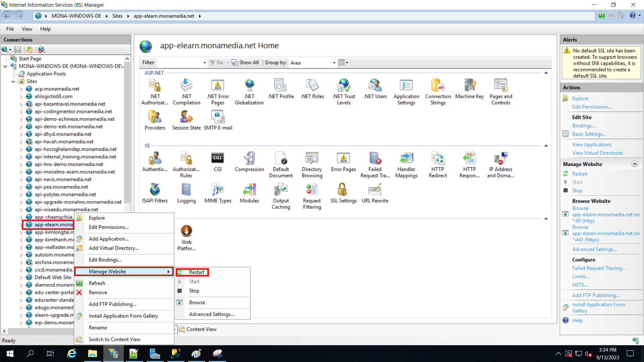Select api-pea.monamedia.net in Sites tree
This screenshot has width=644, height=362.
coord(61,187)
